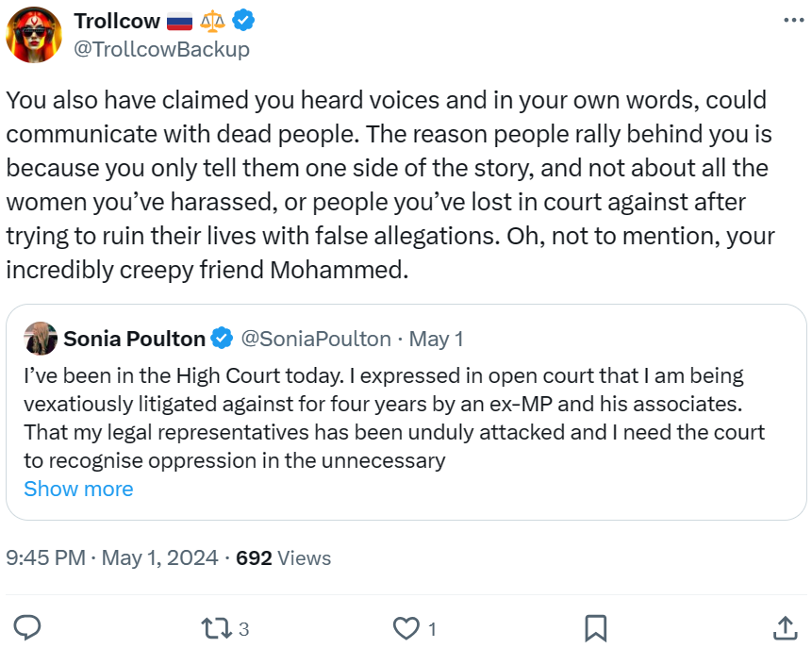Click Sonia Poulton's verified checkmark badge
Viewport: 812px width, 648px height.
(x=223, y=339)
